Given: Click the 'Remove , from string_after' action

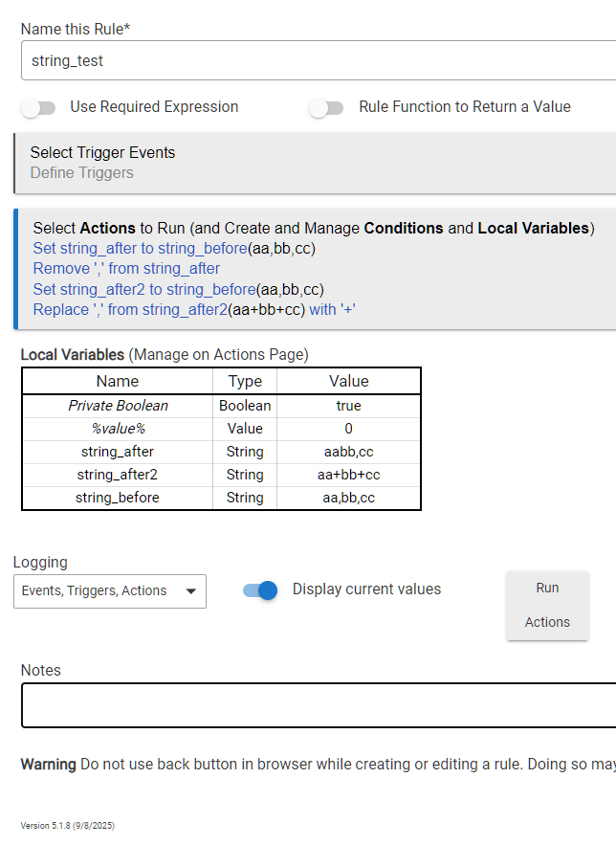Looking at the screenshot, I should pyautogui.click(x=126, y=269).
